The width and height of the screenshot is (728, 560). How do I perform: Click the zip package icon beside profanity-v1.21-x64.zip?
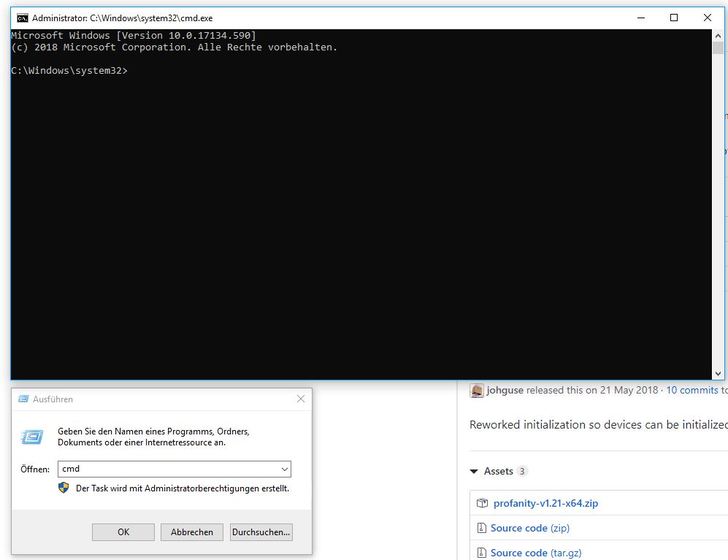pos(482,503)
